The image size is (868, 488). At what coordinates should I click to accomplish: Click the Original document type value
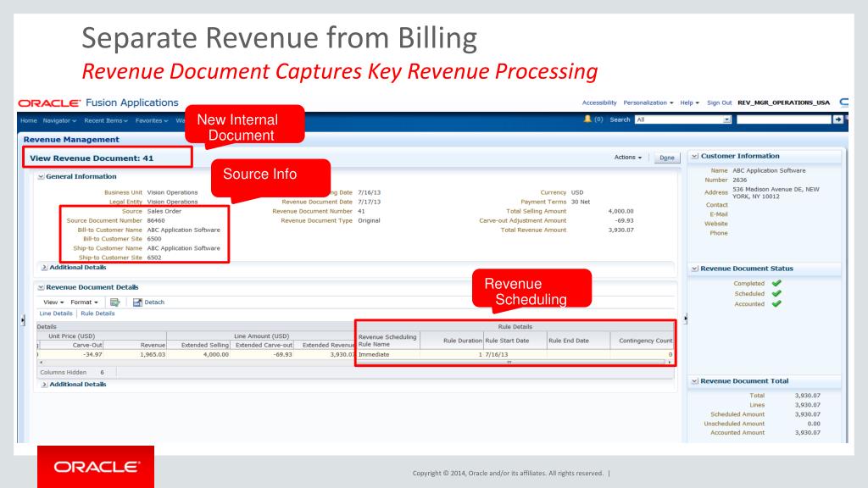coord(369,221)
